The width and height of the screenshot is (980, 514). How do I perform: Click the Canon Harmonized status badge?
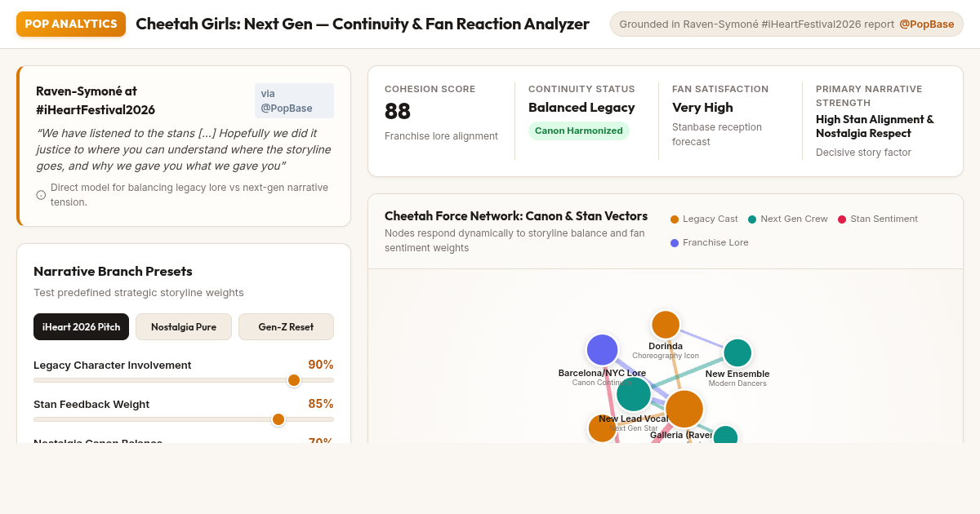[579, 131]
